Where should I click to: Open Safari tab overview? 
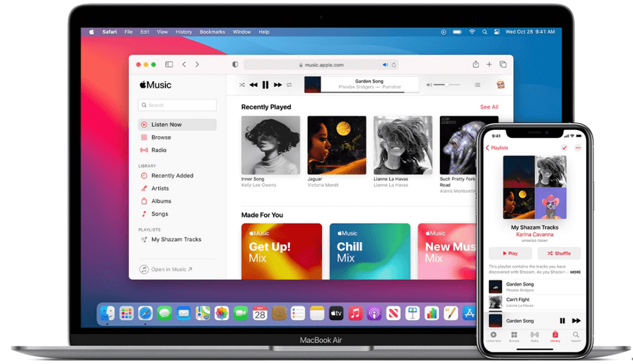click(x=503, y=64)
